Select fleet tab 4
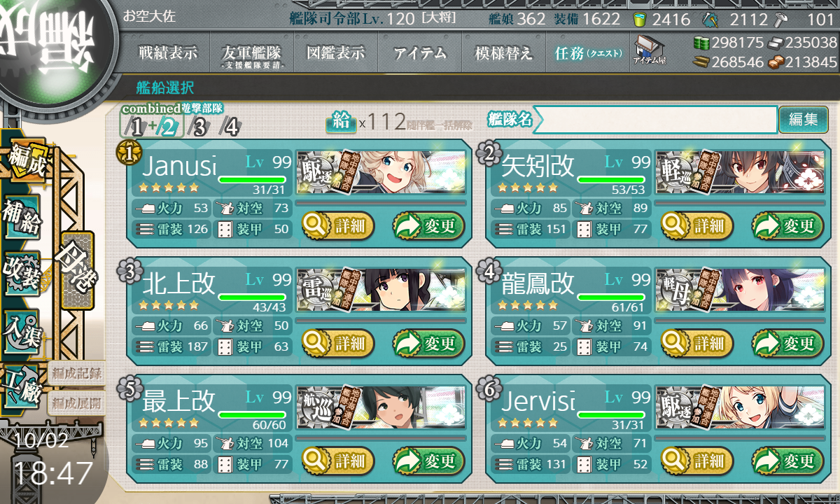 pos(230,126)
